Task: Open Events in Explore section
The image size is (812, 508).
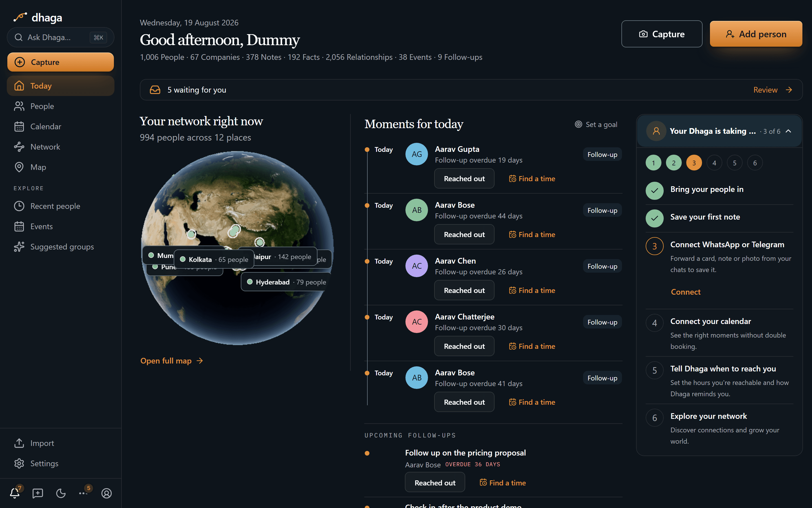Action: coord(60,226)
